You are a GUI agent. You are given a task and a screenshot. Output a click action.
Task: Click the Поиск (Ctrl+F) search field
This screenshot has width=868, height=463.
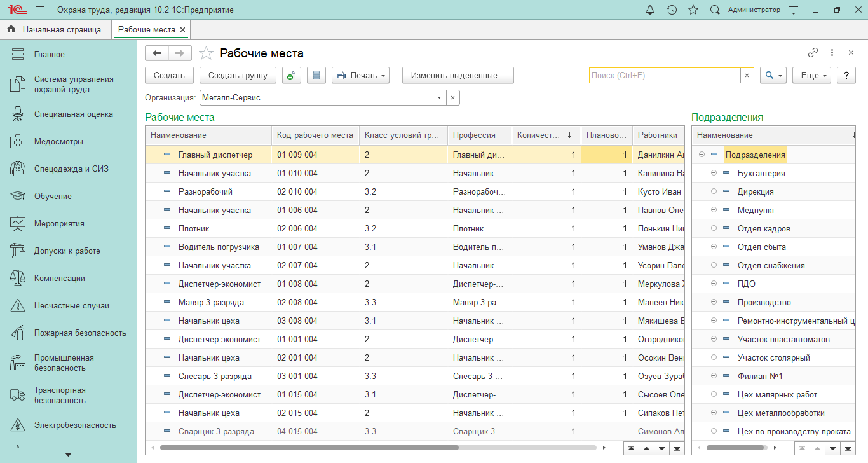tap(665, 75)
